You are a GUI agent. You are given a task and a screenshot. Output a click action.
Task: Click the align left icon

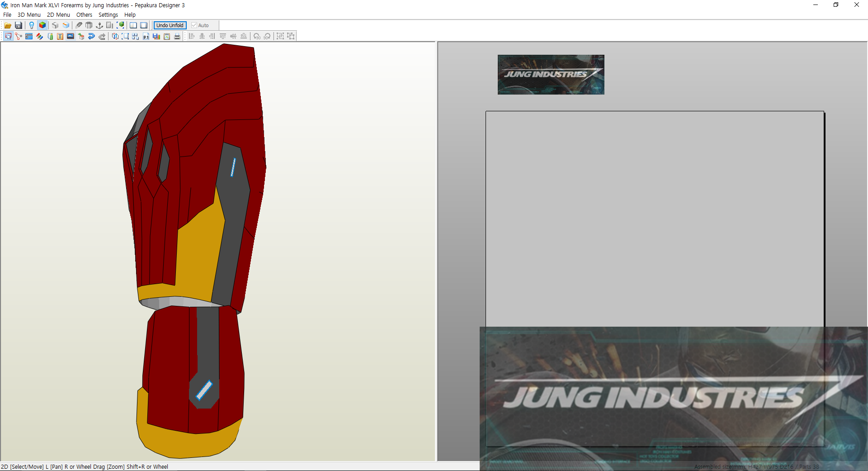[x=192, y=36]
